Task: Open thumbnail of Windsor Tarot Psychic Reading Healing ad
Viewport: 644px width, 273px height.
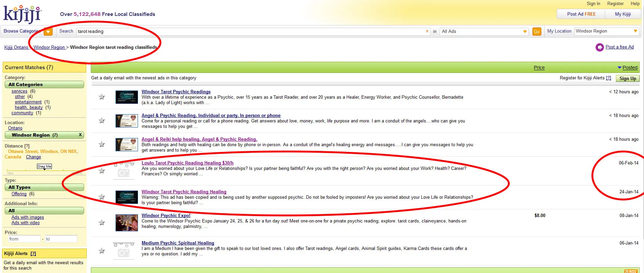Action: (x=127, y=197)
